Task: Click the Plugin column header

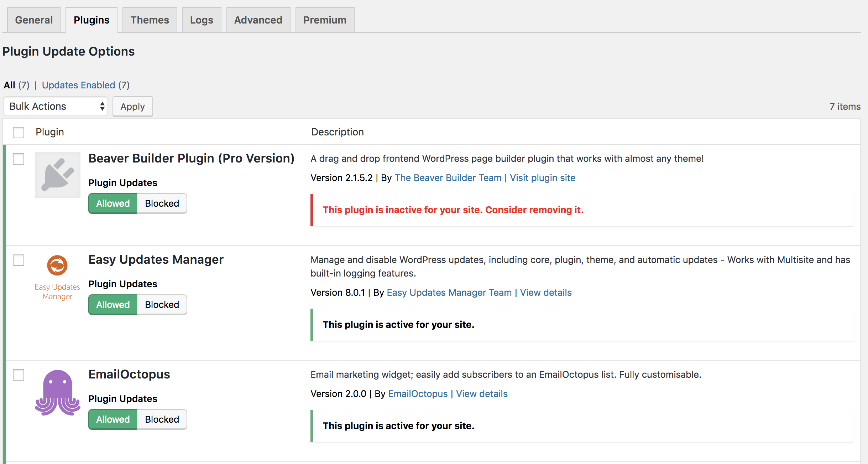Action: coord(50,132)
